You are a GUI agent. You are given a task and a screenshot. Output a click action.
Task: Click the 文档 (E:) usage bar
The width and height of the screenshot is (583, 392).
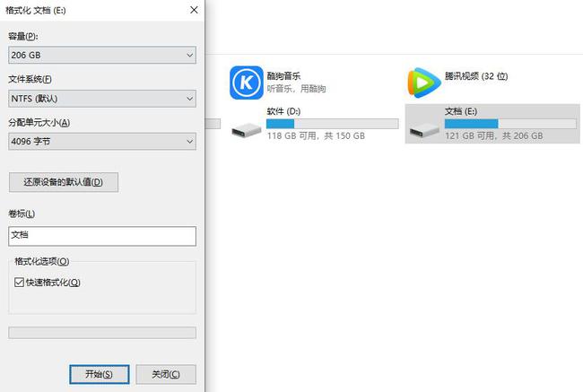pyautogui.click(x=510, y=124)
